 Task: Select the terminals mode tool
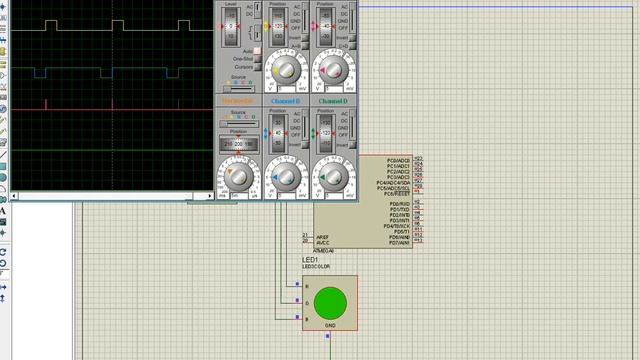[3, 64]
